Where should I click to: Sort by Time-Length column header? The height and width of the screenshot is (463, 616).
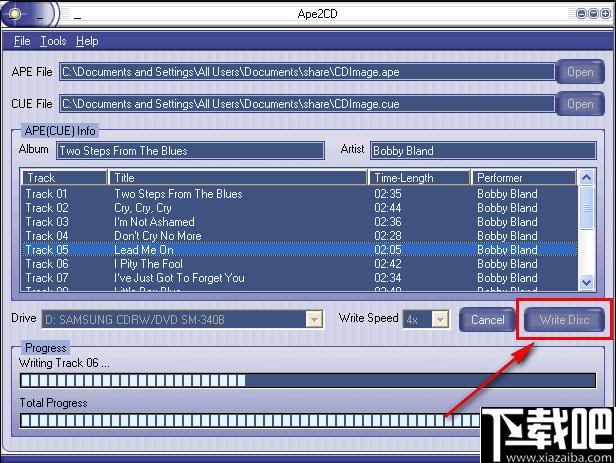(x=420, y=178)
